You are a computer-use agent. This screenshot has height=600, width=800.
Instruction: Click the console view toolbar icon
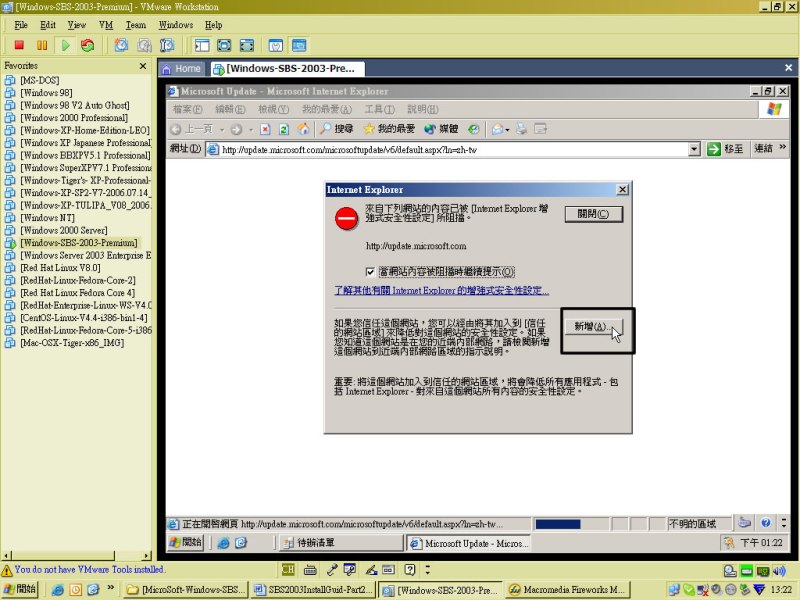click(299, 45)
